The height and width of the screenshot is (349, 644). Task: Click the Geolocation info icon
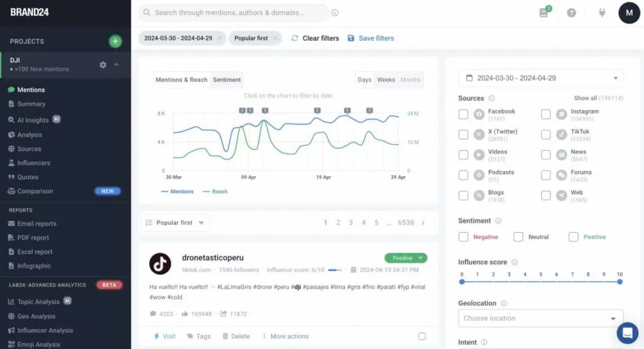504,304
